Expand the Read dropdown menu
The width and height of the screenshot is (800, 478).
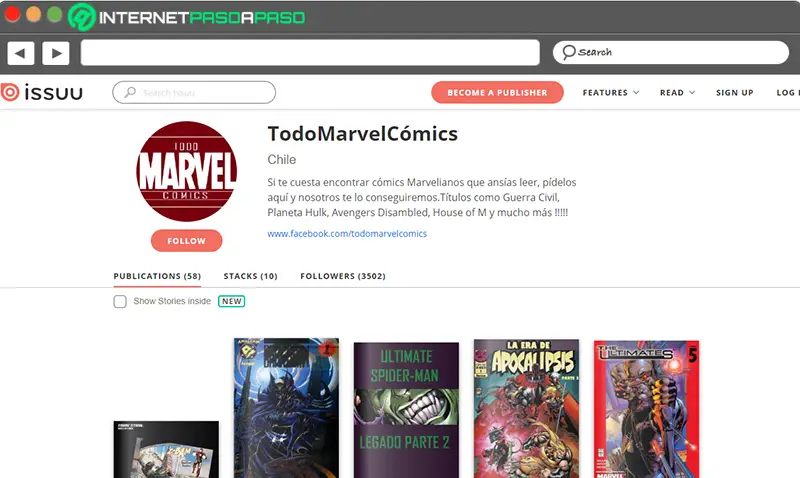coord(677,92)
